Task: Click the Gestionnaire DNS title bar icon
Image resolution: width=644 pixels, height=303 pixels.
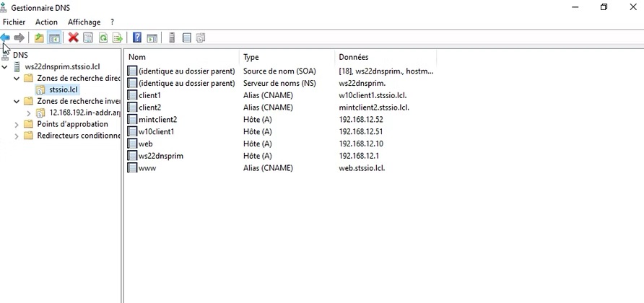Action: tap(4, 7)
